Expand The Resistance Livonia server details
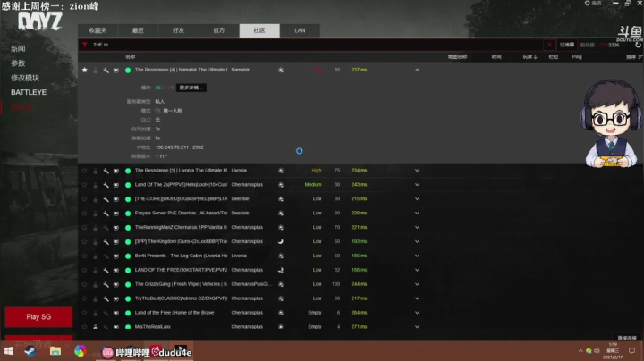This screenshot has width=644, height=361. click(417, 171)
